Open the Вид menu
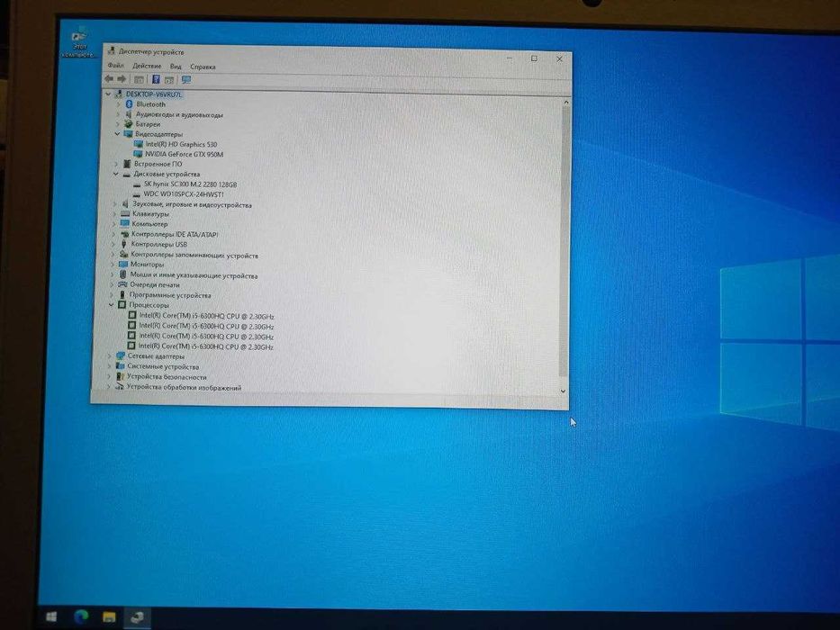This screenshot has width=840, height=630. click(176, 67)
